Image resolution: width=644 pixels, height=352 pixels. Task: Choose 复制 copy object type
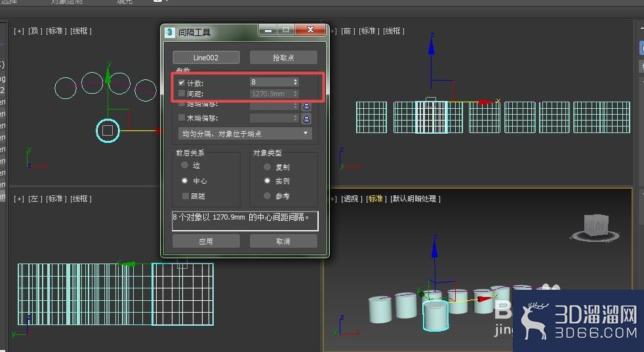(267, 166)
